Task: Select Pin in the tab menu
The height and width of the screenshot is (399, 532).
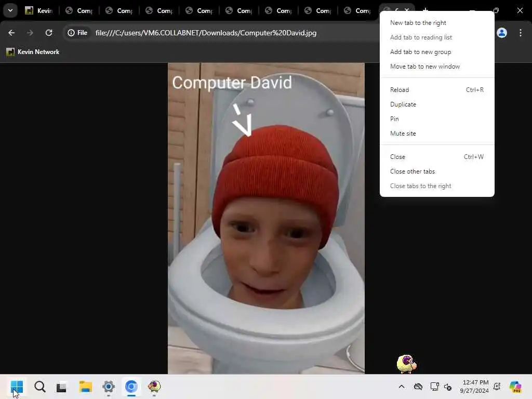Action: tap(437, 119)
